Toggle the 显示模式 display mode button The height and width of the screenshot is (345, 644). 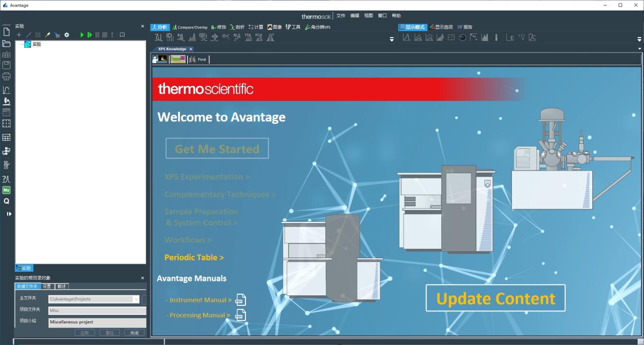tap(413, 27)
